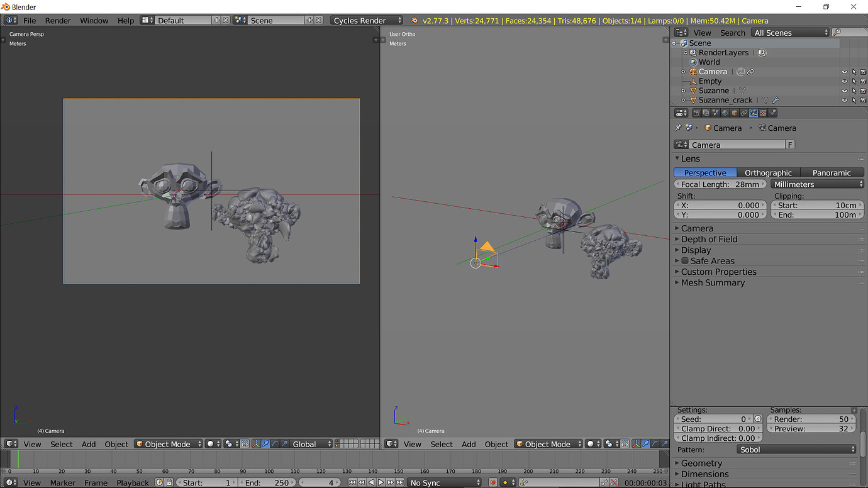
Task: Open the Render Layers properties tab
Action: (x=706, y=113)
